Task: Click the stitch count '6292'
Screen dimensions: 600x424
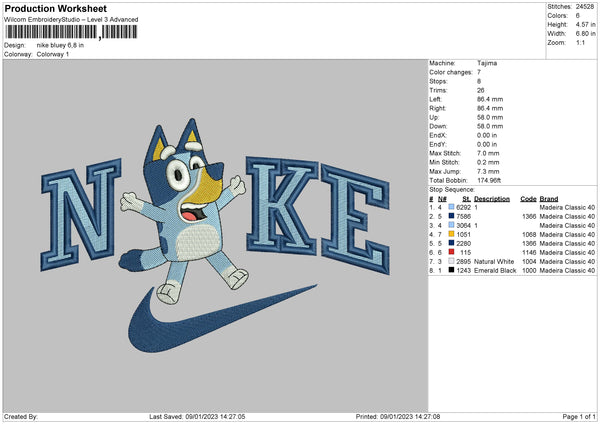Action: pyautogui.click(x=463, y=207)
